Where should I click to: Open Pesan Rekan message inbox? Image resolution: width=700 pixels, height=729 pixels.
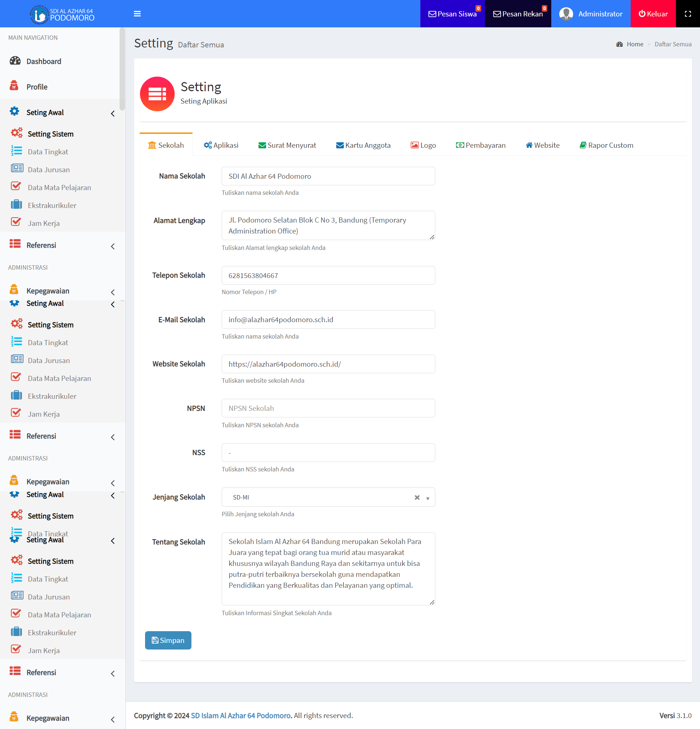click(517, 14)
